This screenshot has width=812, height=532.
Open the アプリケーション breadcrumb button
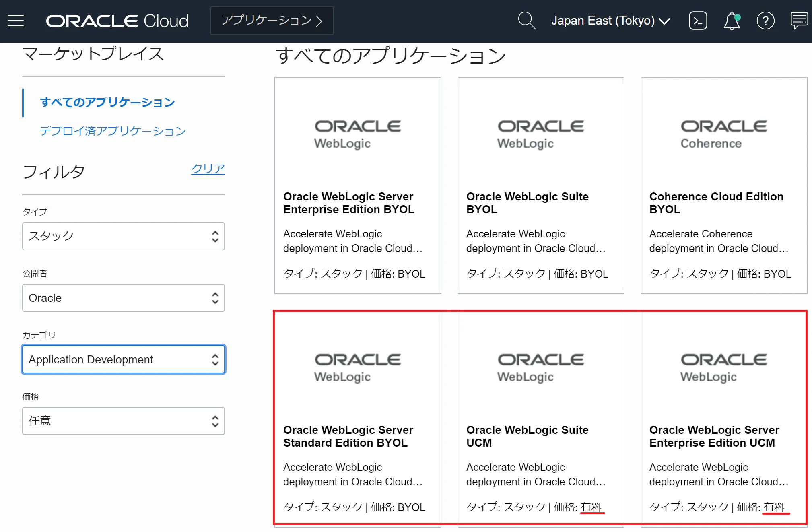coord(272,21)
